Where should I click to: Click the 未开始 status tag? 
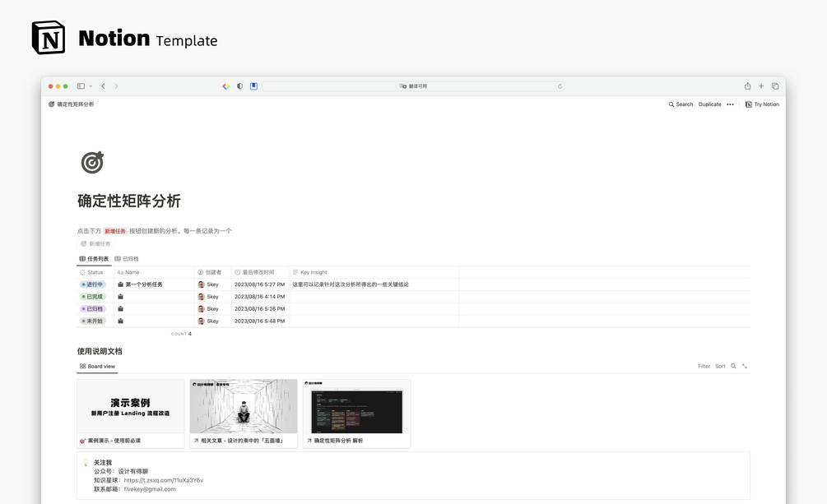click(x=92, y=321)
